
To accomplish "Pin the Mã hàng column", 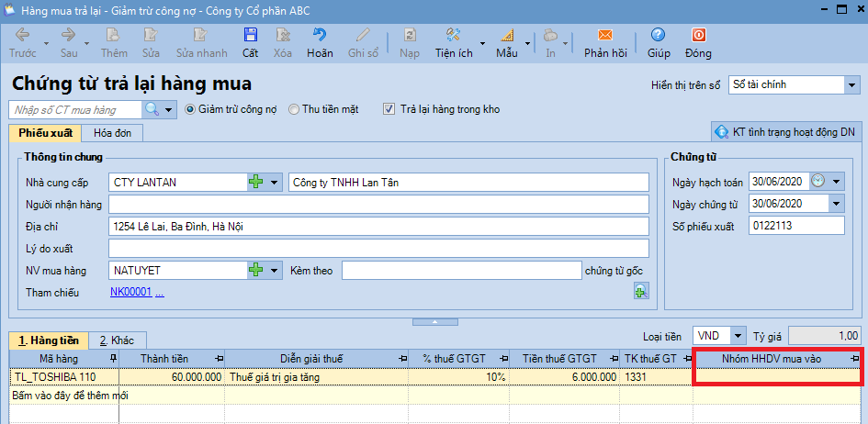I will pos(114,359).
